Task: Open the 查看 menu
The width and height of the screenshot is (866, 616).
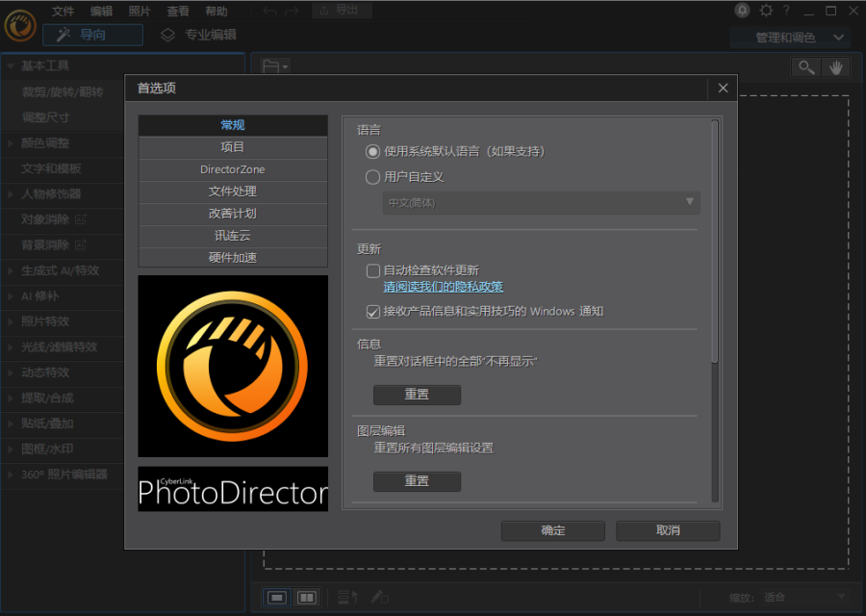Action: click(178, 11)
